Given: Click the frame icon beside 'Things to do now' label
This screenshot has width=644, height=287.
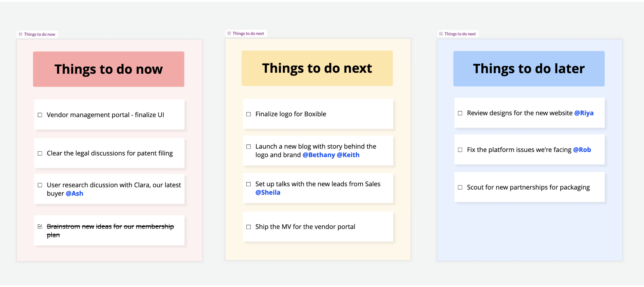Looking at the screenshot, I should [21, 34].
